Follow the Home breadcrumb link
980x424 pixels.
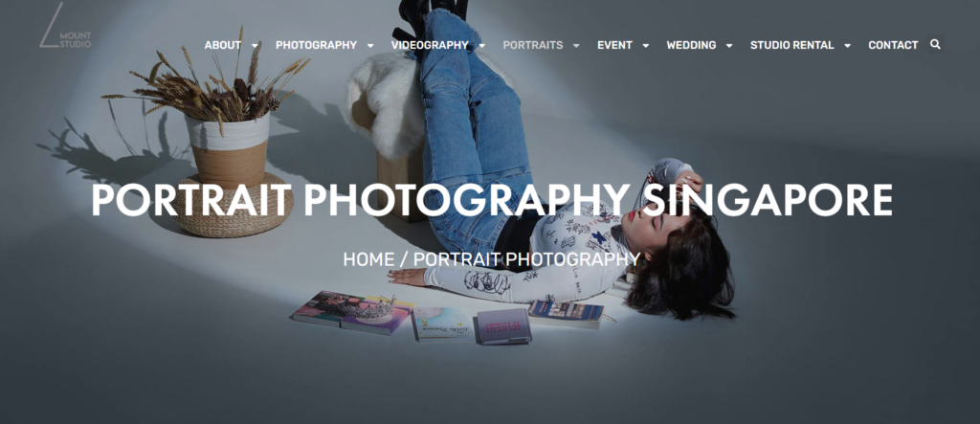(x=368, y=259)
